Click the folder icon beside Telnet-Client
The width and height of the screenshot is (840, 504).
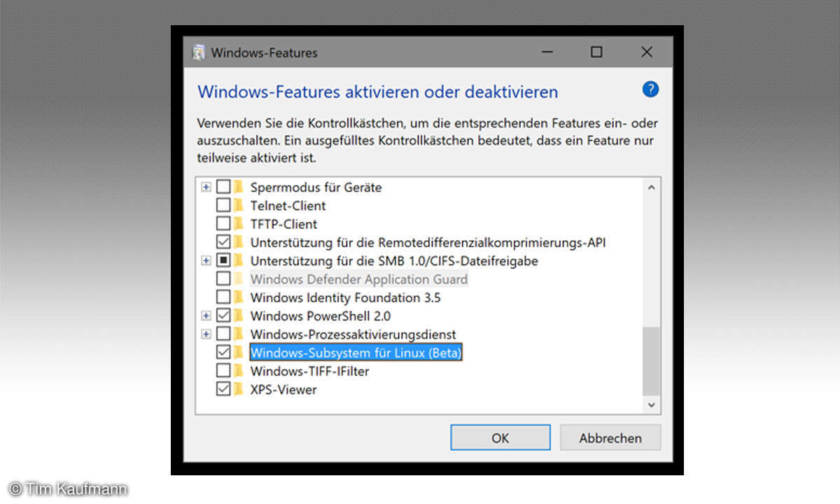(x=238, y=206)
